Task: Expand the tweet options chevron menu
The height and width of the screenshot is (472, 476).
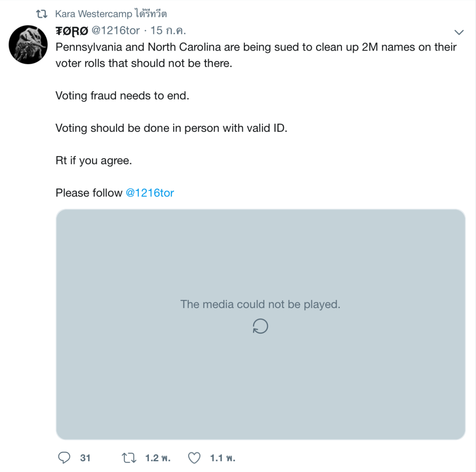Action: tap(459, 32)
